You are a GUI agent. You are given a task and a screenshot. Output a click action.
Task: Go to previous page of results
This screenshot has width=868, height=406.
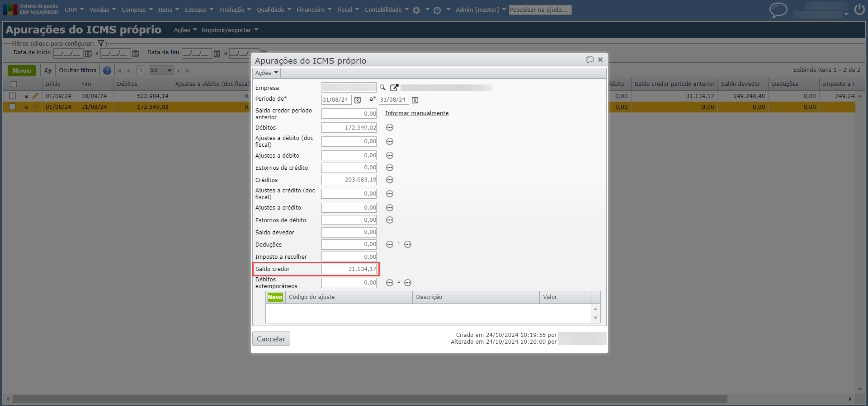coord(129,70)
